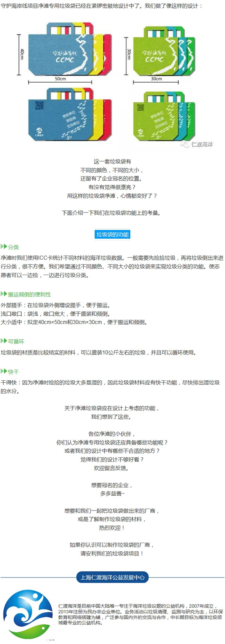Click the 搬运倾倒的便利性 heading text
The width and height of the screenshot is (225, 644).
29,294
